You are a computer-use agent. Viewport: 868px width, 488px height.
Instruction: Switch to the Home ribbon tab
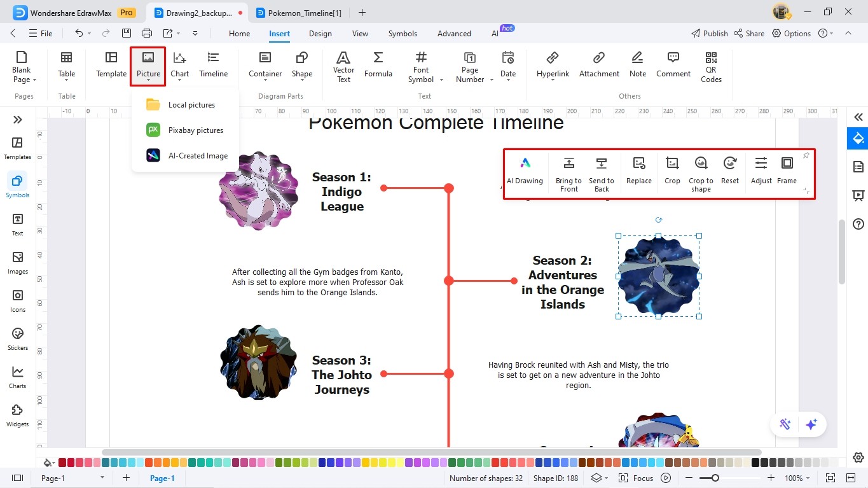pos(239,34)
